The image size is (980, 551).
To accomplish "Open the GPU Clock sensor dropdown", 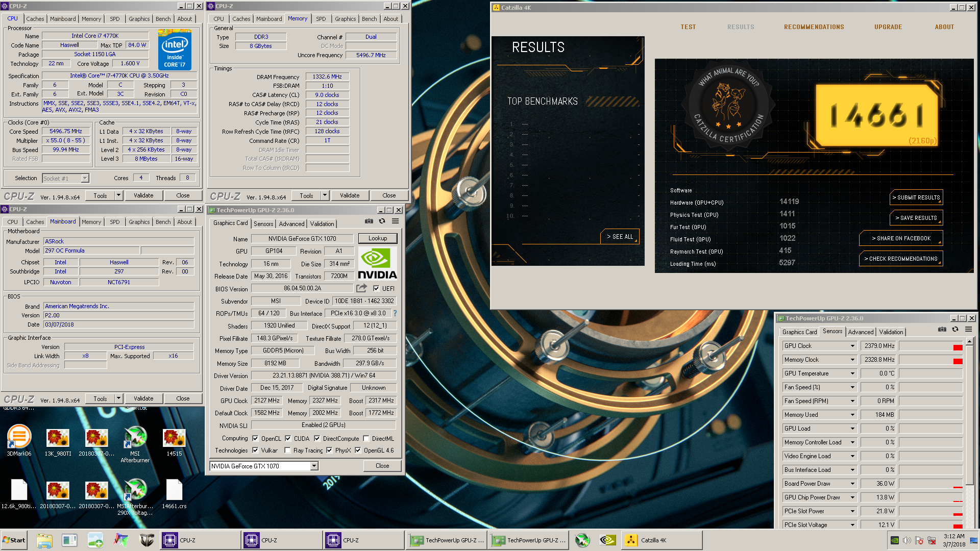I will (852, 346).
